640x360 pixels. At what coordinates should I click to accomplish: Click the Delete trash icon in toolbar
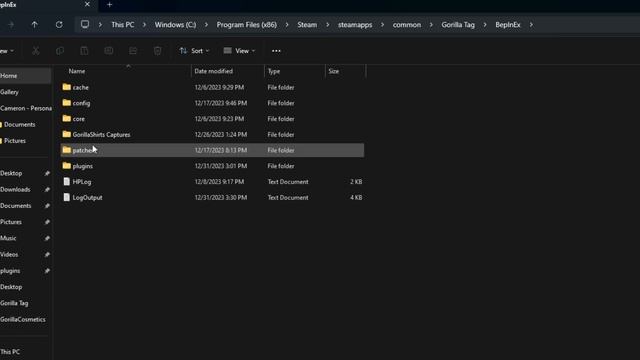(x=158, y=51)
